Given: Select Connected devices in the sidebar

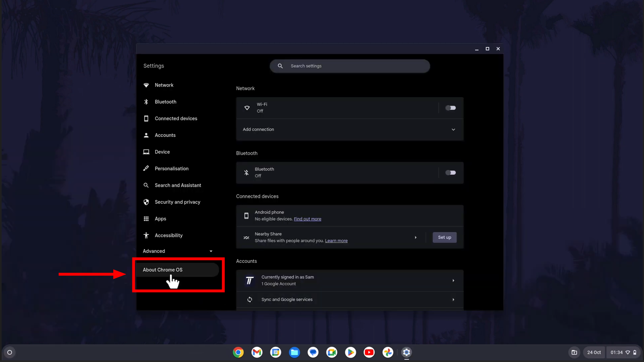Looking at the screenshot, I should pos(177,118).
